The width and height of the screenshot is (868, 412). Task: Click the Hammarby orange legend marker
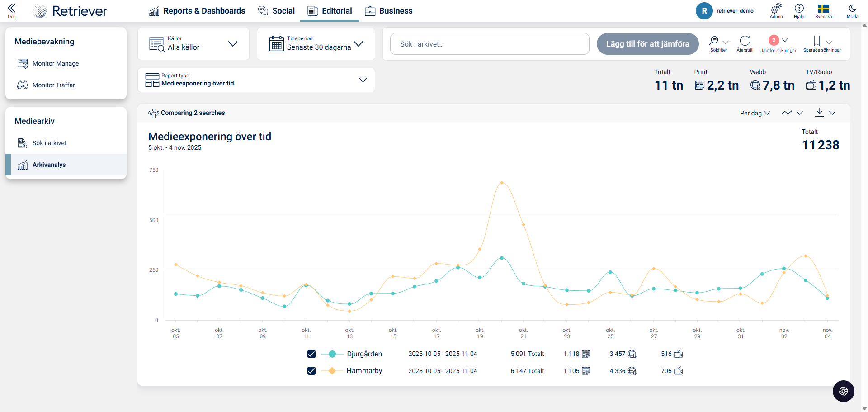332,371
